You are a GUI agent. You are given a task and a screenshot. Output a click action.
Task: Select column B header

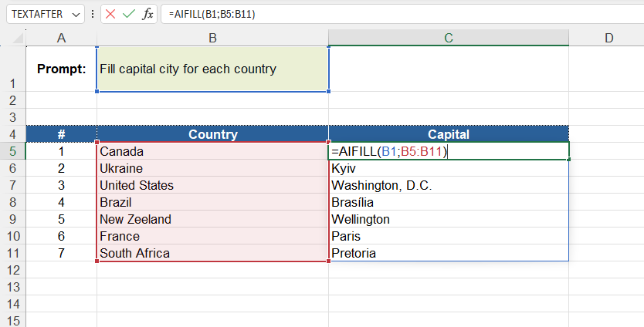(x=212, y=38)
